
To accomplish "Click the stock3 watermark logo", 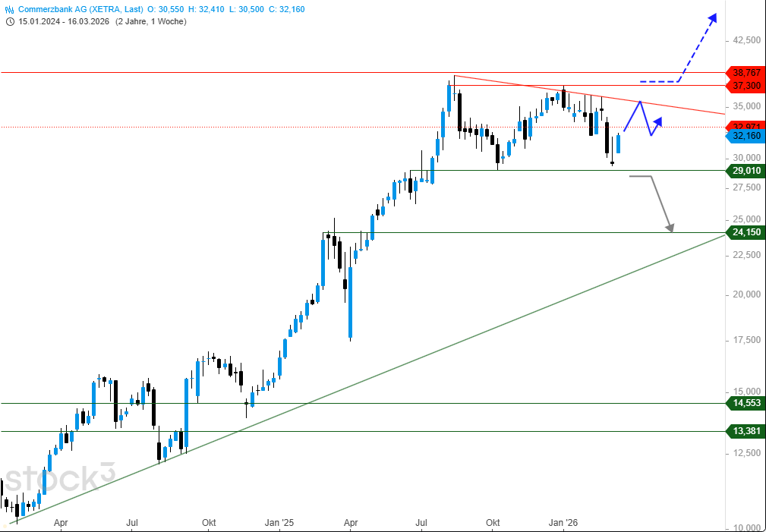I will pyautogui.click(x=61, y=478).
